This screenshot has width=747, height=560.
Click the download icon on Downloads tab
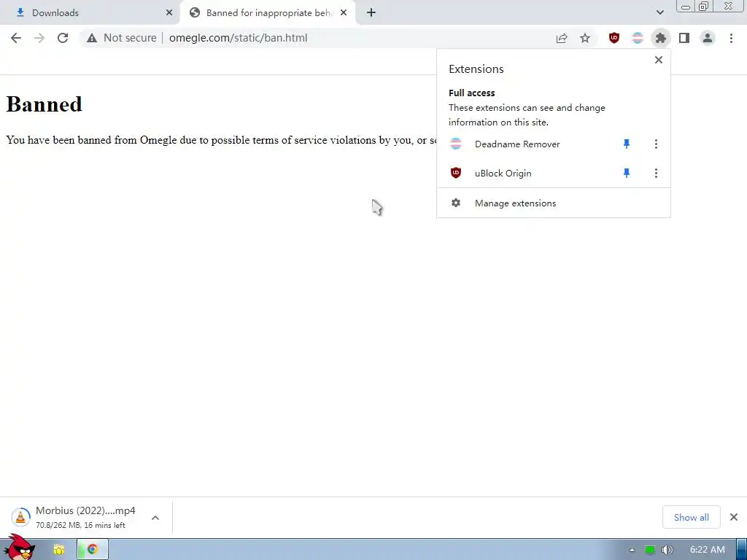20,12
